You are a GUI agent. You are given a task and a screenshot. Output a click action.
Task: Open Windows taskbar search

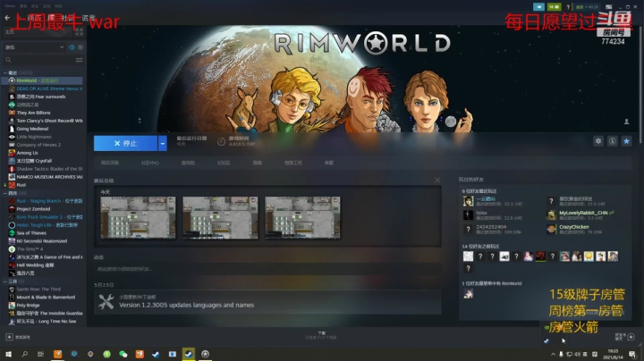pos(25,354)
